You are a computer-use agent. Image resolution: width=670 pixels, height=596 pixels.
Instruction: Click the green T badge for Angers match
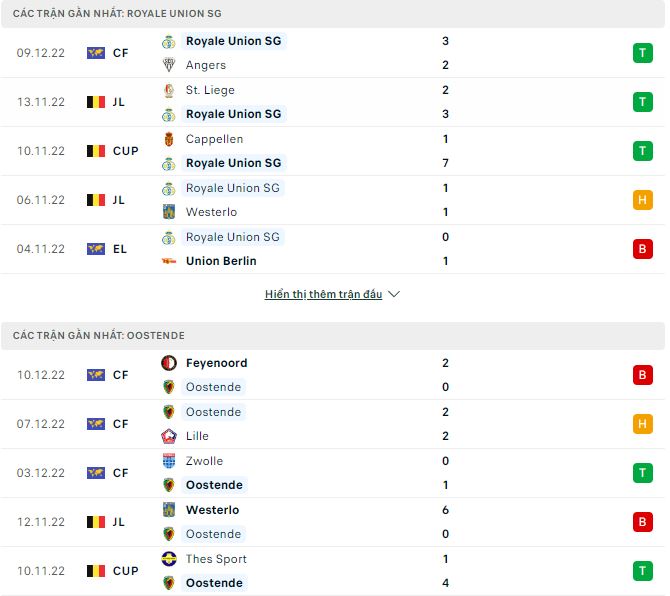(642, 53)
